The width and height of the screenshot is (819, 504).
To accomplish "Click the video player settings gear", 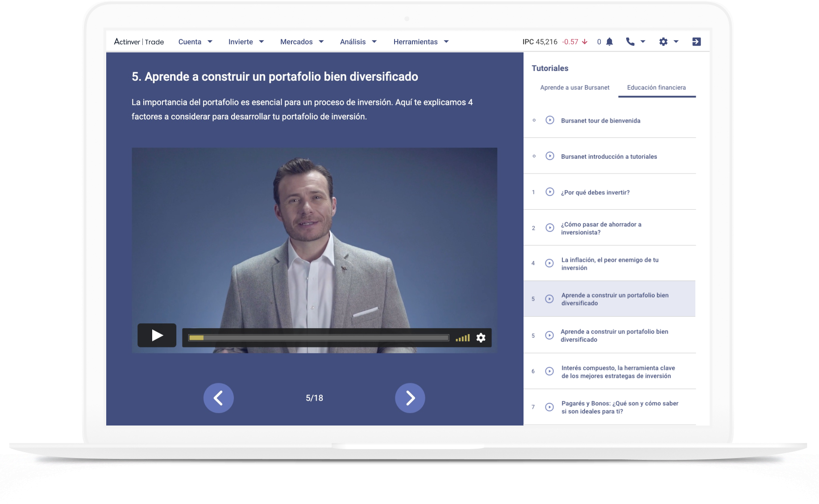I will click(x=481, y=338).
